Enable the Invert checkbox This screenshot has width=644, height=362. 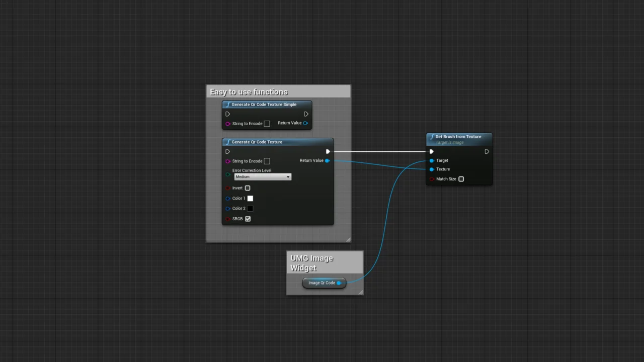tap(248, 188)
